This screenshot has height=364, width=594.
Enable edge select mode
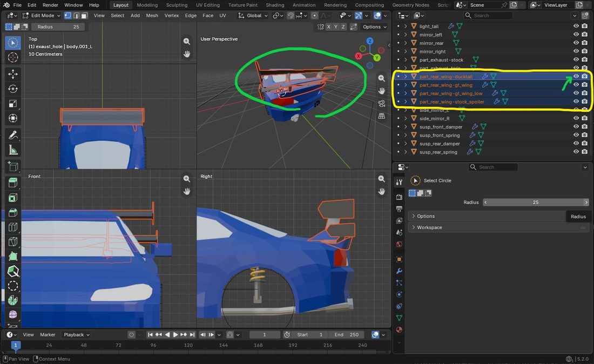[x=76, y=16]
